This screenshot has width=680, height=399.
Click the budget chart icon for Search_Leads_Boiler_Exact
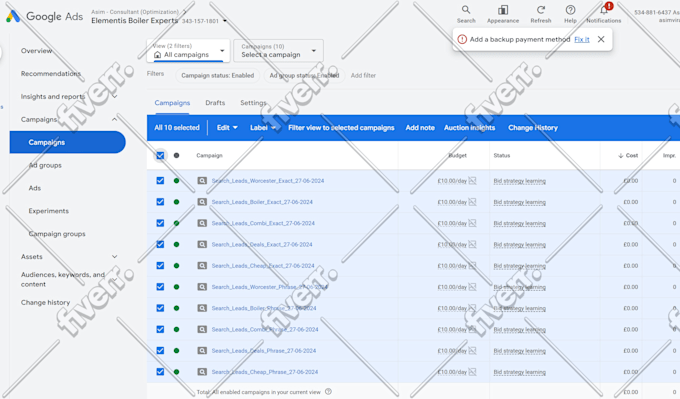pos(472,202)
